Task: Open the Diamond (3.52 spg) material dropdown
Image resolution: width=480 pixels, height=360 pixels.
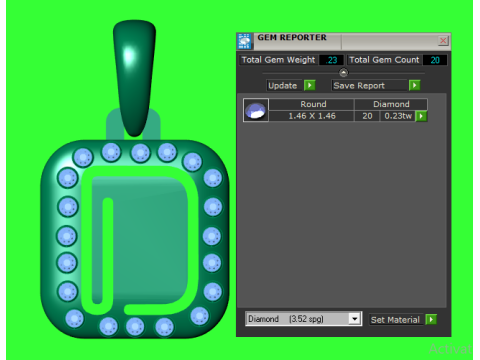Action: coord(355,319)
